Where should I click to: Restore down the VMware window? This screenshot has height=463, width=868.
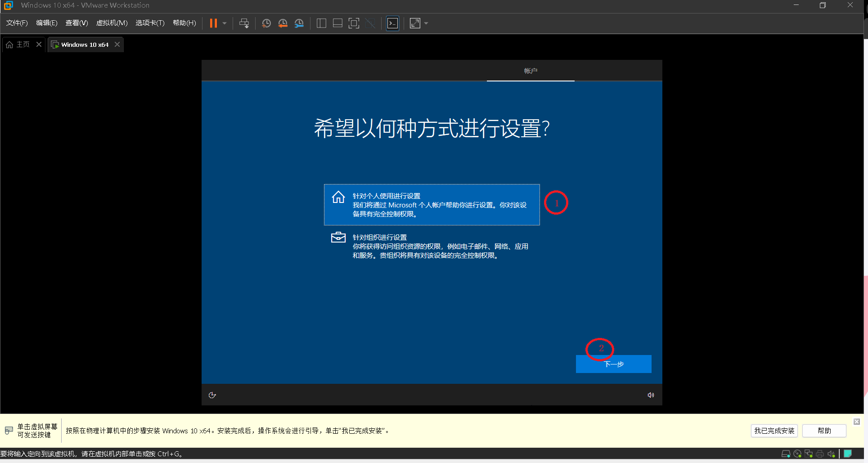tap(823, 5)
